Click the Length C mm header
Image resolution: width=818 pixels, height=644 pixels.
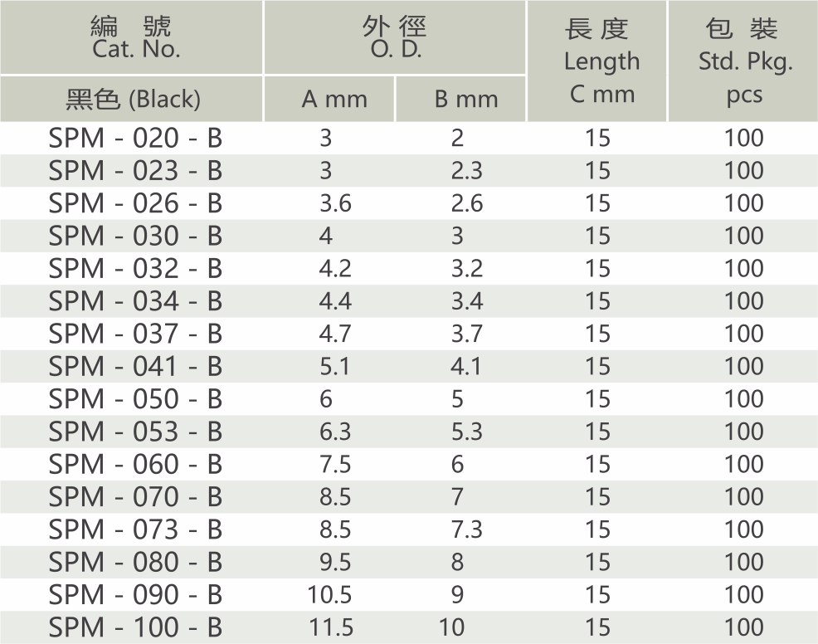pos(596,61)
